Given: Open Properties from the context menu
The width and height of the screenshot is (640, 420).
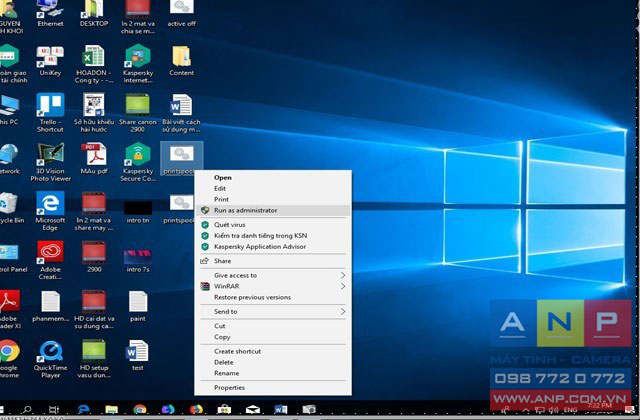Looking at the screenshot, I should click(273, 387).
